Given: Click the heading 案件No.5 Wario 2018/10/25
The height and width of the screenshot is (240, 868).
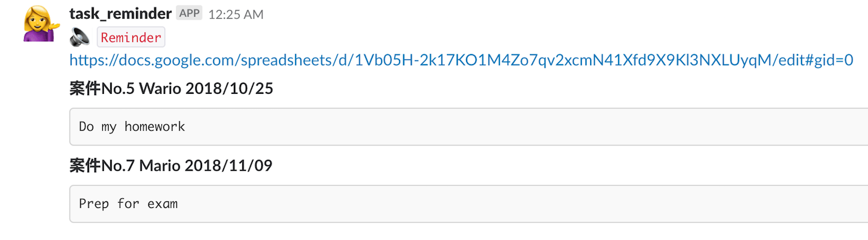Looking at the screenshot, I should coord(171,89).
